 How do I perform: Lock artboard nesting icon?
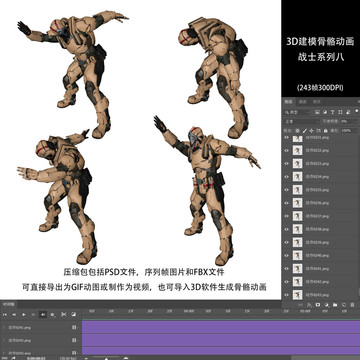[318, 130]
